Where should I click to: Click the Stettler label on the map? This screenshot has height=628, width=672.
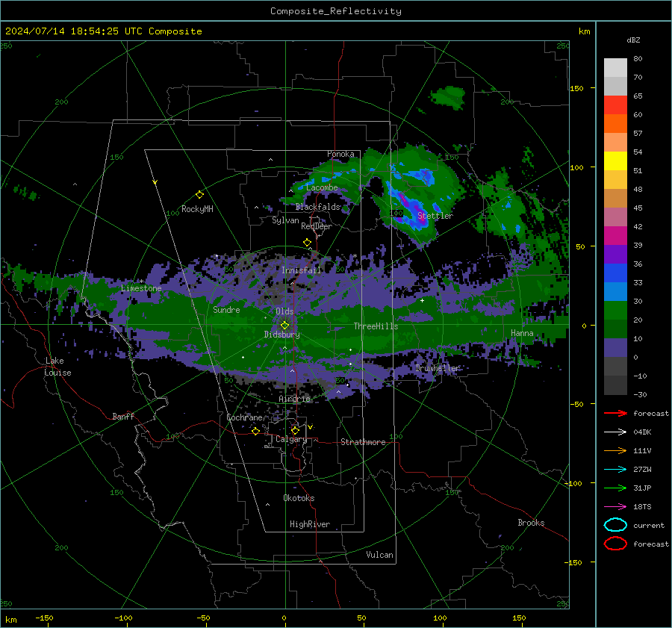pyautogui.click(x=435, y=216)
